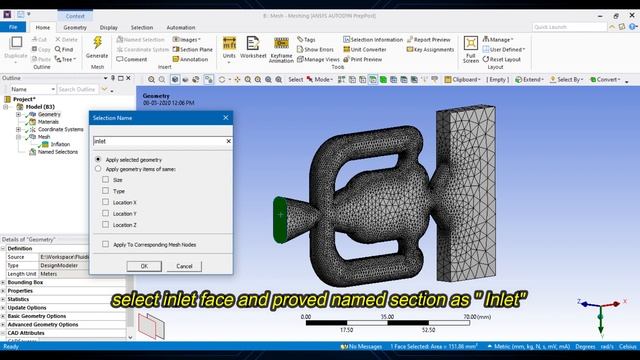The image size is (640, 360).
Task: Open the Clipboard dropdown
Action: click(x=462, y=80)
